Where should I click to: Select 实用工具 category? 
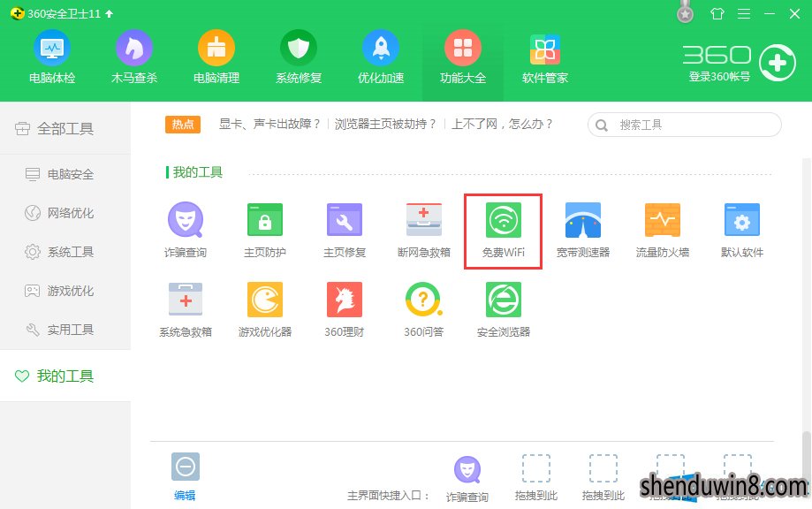coord(65,330)
